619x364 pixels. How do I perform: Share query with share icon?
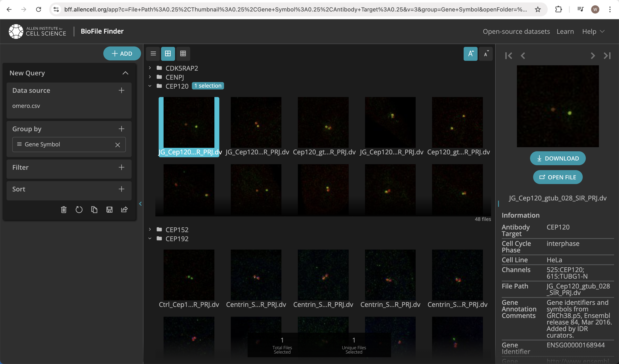125,209
